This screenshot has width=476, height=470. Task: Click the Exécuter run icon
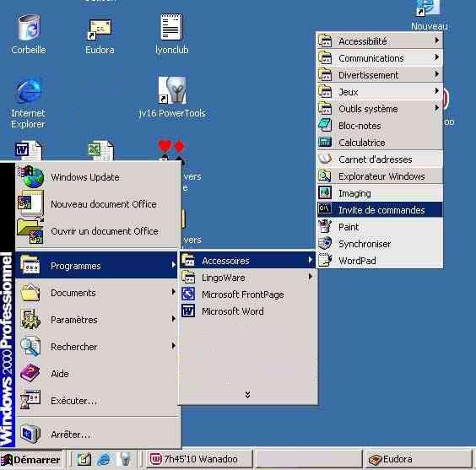30,400
